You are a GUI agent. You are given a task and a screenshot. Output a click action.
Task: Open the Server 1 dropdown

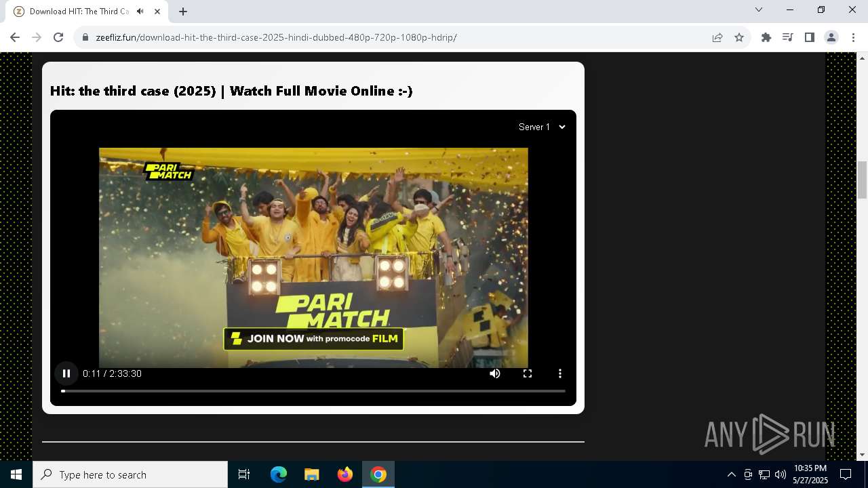tap(542, 127)
